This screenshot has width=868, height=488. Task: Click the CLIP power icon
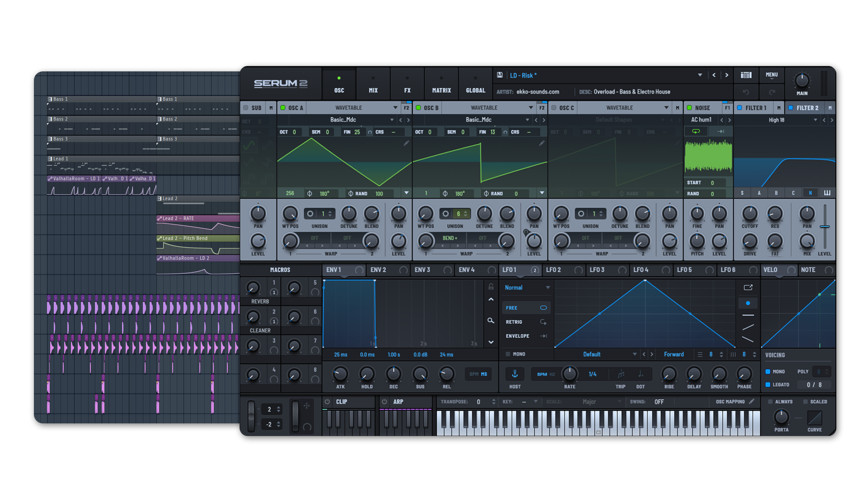pyautogui.click(x=327, y=401)
